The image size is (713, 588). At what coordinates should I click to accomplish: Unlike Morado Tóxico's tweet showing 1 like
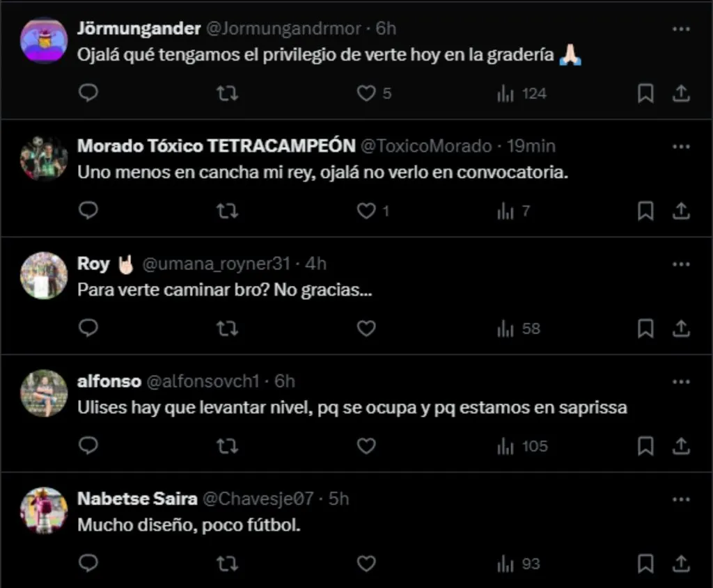coord(366,210)
